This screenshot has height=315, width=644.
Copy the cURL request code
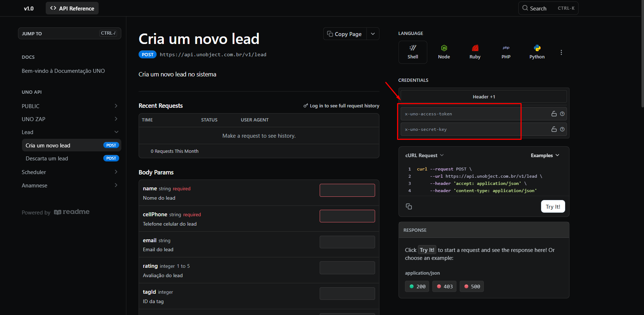click(409, 207)
